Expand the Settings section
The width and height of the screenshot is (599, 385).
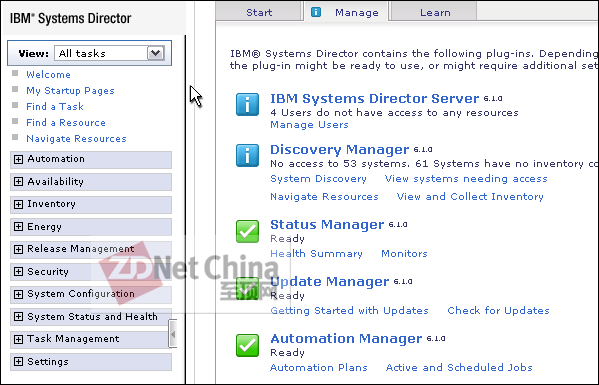click(18, 362)
